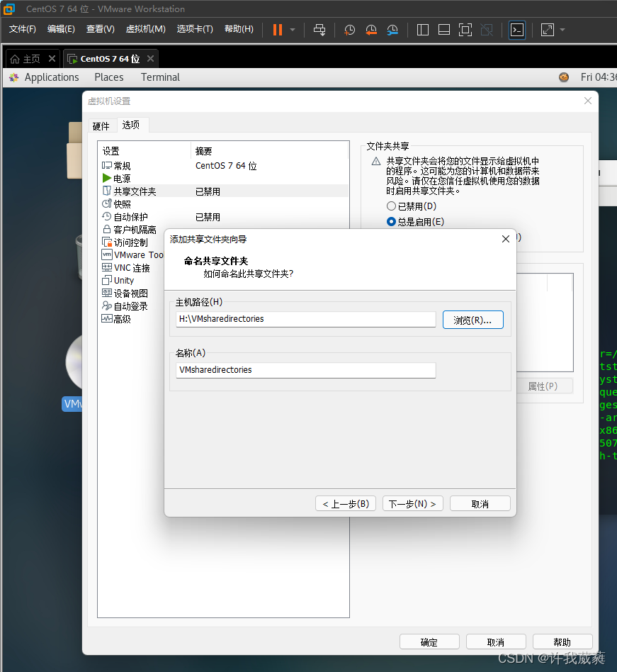Close the 主页 tab
Image resolution: width=617 pixels, height=672 pixels.
[52, 58]
